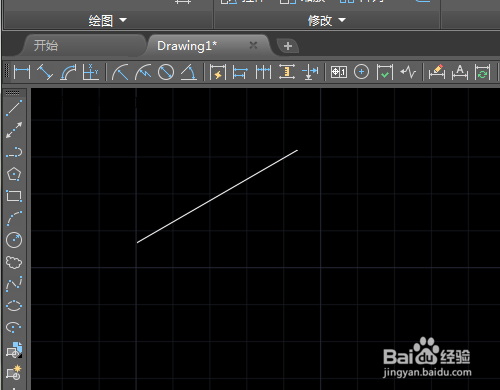Click the Inspection dimension icon
The width and height of the screenshot is (500, 390).
click(385, 72)
